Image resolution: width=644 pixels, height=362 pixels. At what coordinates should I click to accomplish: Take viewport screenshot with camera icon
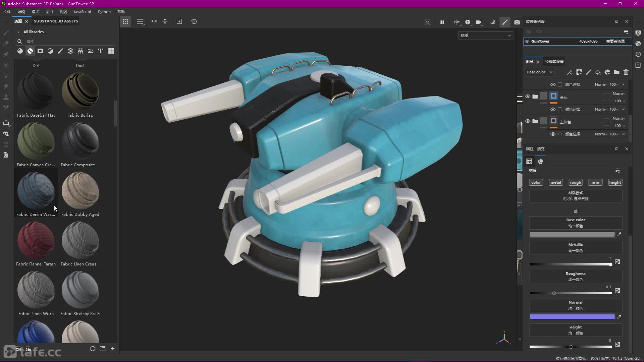(517, 22)
